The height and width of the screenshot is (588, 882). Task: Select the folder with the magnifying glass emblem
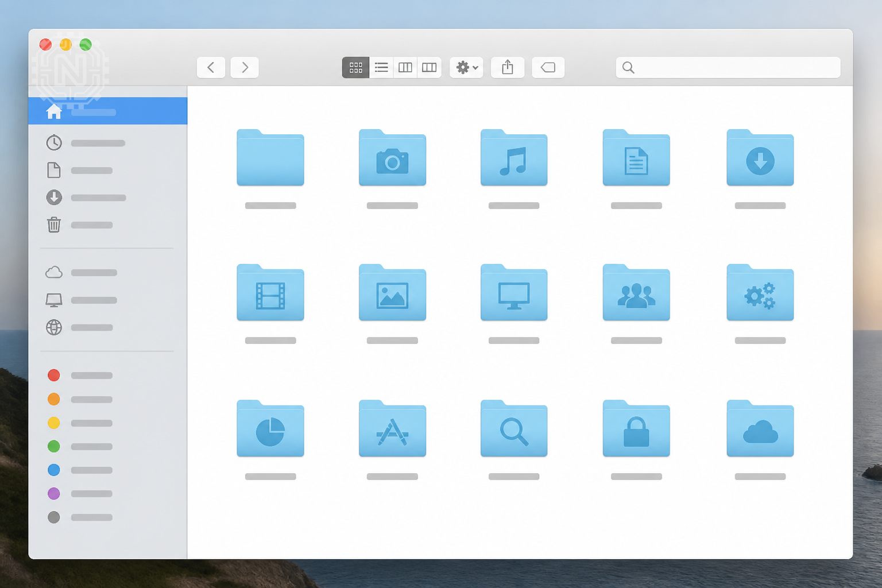pos(514,428)
